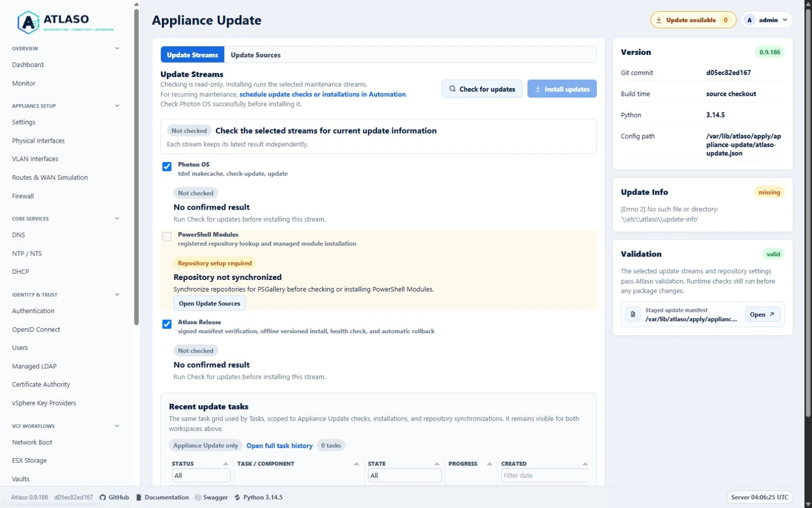Open Dashboard in sidebar
The height and width of the screenshot is (508, 812).
click(28, 65)
